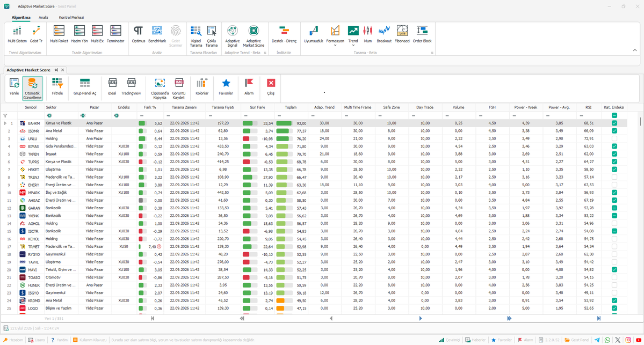Close the Adaptive Market Score tab
644x345 pixels.
62,70
